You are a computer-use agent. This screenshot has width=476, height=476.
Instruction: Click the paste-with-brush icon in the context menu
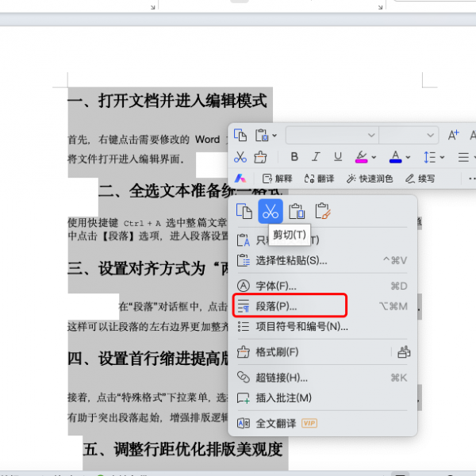click(322, 211)
